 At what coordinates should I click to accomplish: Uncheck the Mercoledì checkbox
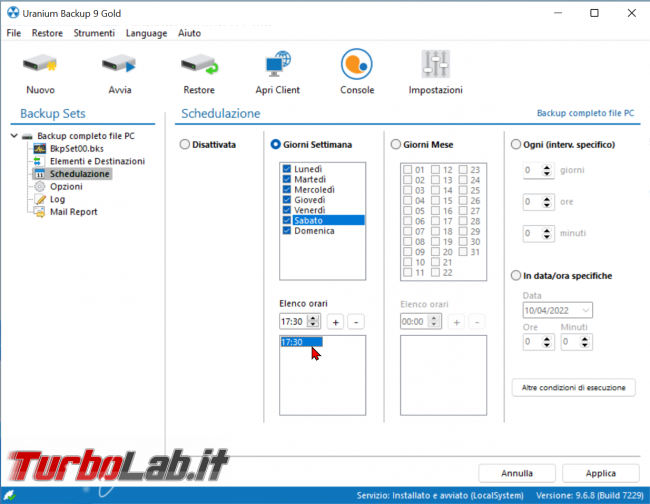coord(286,189)
